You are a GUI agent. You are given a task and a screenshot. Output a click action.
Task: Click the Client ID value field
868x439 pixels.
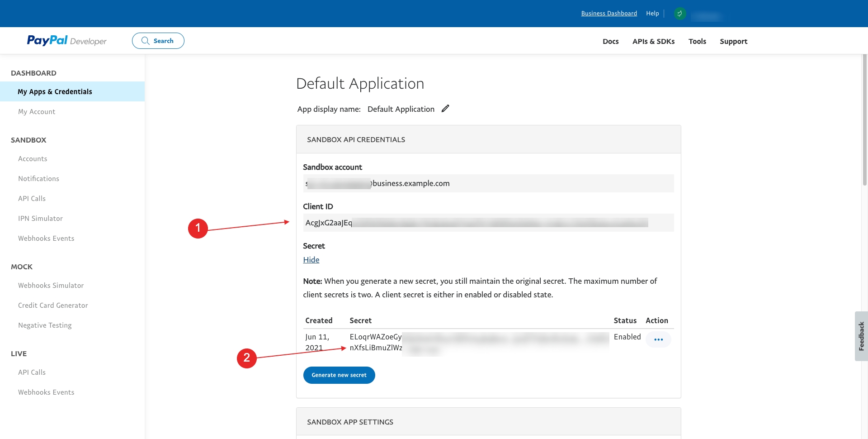488,223
